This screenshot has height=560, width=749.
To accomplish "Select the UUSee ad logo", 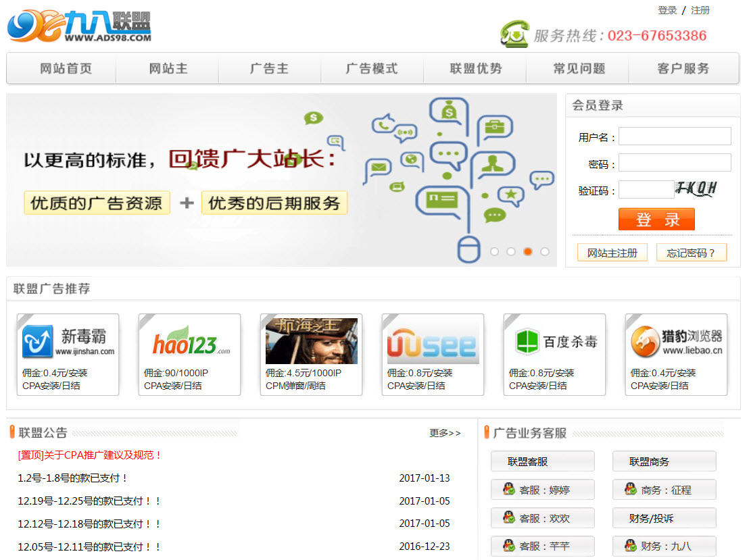I will pos(433,341).
